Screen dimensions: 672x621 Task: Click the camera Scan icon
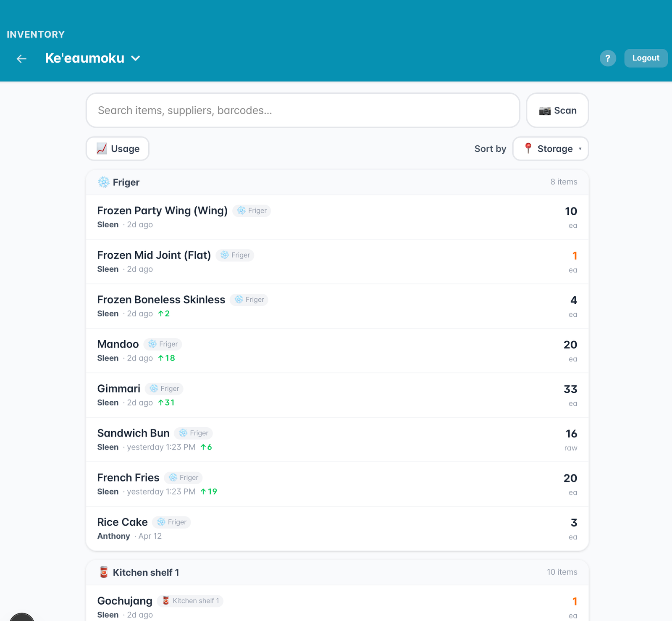[x=544, y=110]
